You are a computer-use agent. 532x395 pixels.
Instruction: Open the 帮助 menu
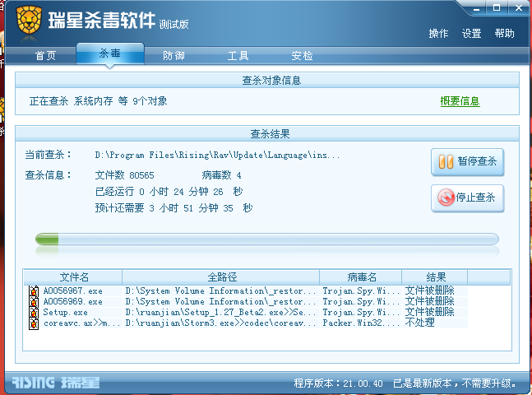click(505, 33)
